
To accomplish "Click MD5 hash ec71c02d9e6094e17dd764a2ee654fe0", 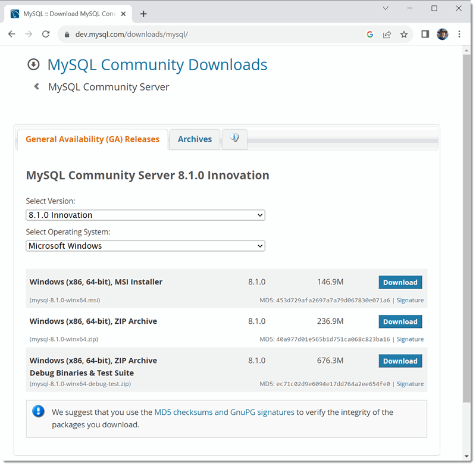I will coord(333,384).
